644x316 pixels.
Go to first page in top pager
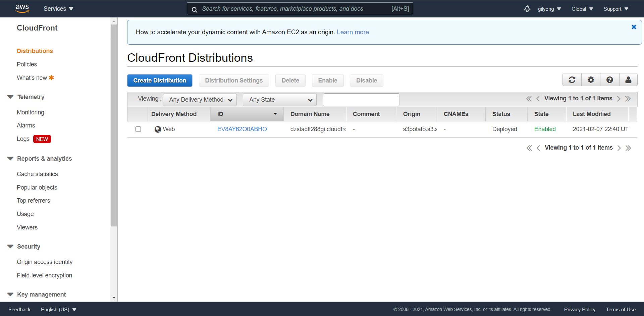click(529, 99)
